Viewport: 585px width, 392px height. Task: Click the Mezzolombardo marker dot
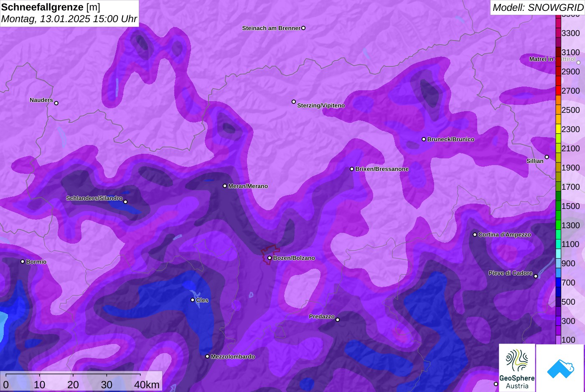207,356
